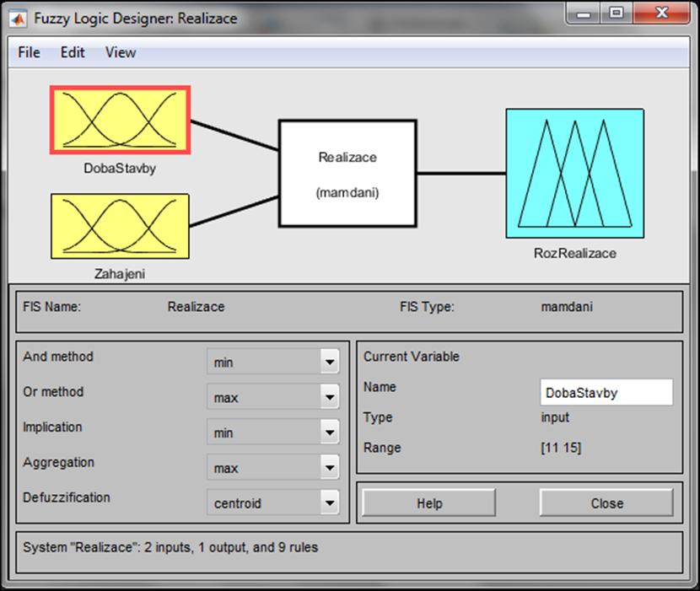Minimize the Fuzzy Logic Designer window
The width and height of the screenshot is (700, 591).
coord(584,13)
